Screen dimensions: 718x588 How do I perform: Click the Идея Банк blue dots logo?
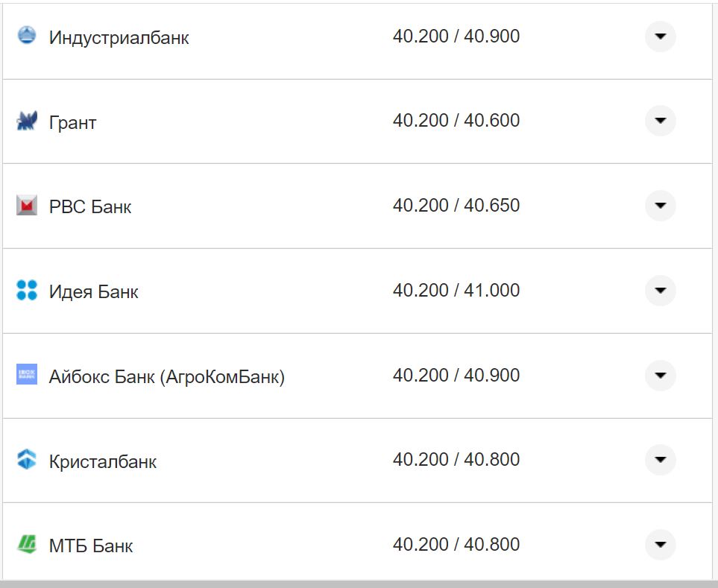[x=27, y=290]
